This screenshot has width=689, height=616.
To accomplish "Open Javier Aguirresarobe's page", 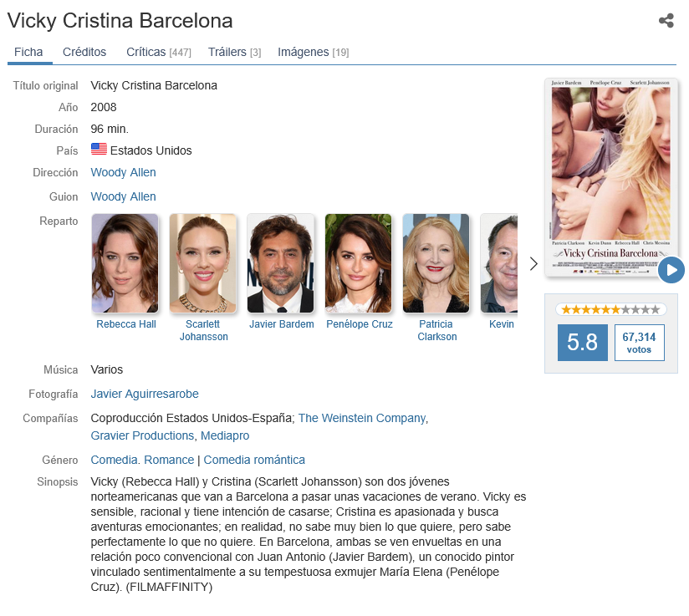I will point(145,394).
